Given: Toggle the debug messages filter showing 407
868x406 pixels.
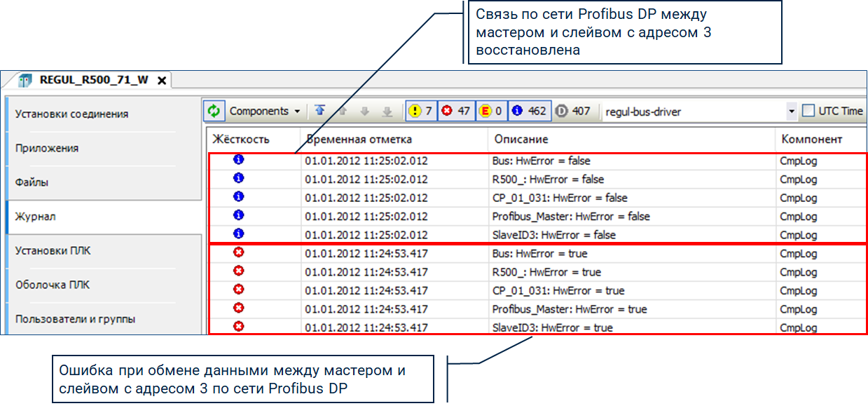Looking at the screenshot, I should tap(573, 111).
